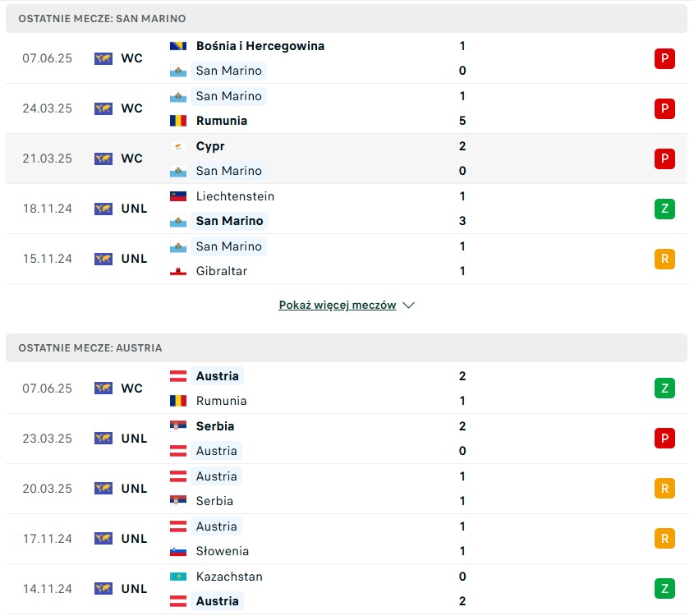Open the Kazachstan vs Austria match row

347,589
